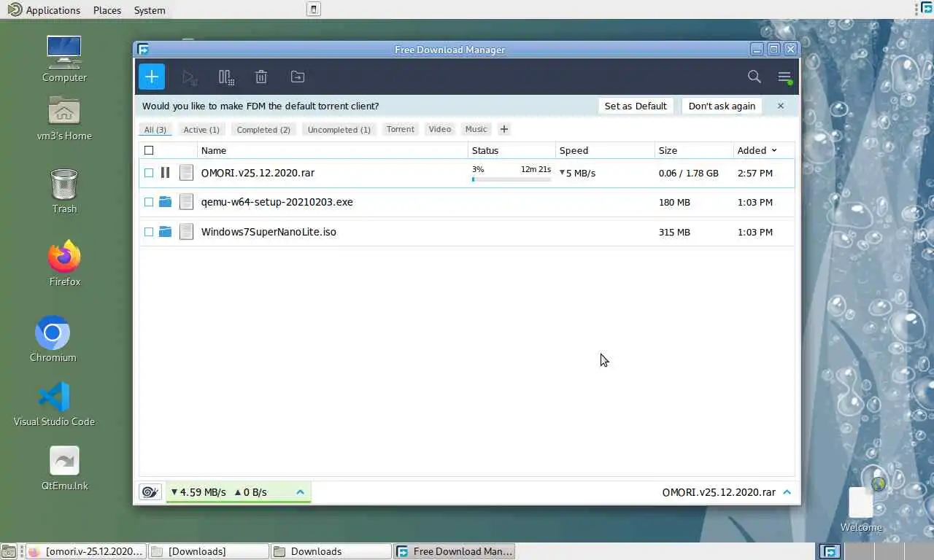The image size is (934, 560).
Task: Dismiss the default torrent client banner
Action: pos(780,106)
